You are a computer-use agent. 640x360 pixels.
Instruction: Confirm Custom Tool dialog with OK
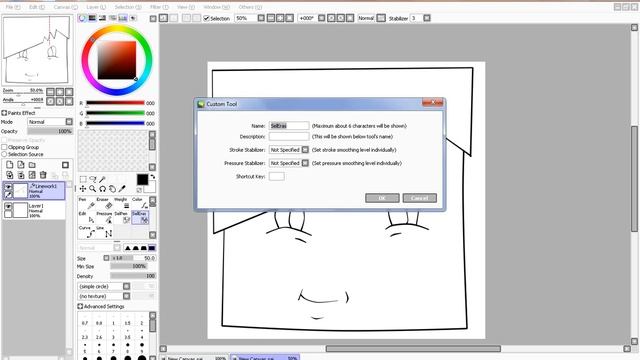(382, 198)
